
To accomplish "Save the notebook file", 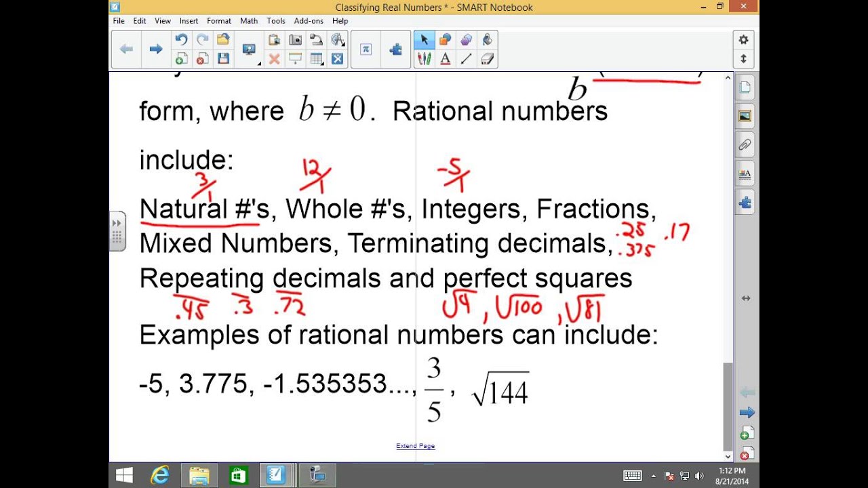I will [x=223, y=59].
